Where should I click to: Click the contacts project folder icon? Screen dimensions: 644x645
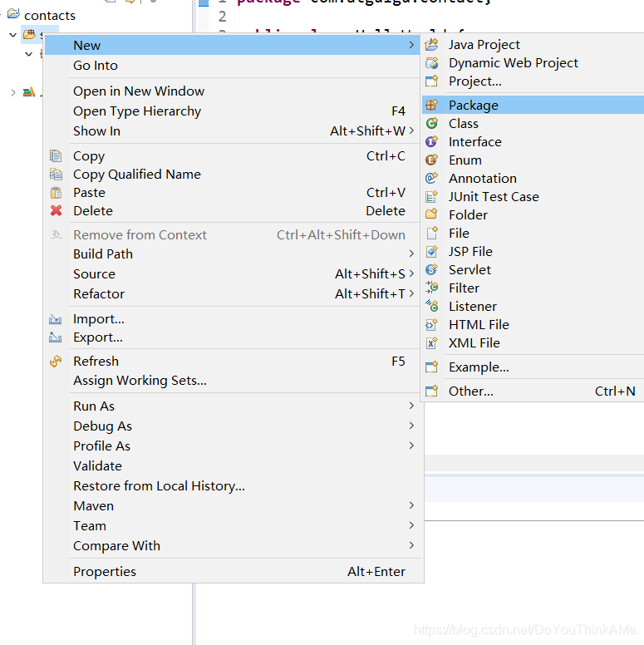13,14
